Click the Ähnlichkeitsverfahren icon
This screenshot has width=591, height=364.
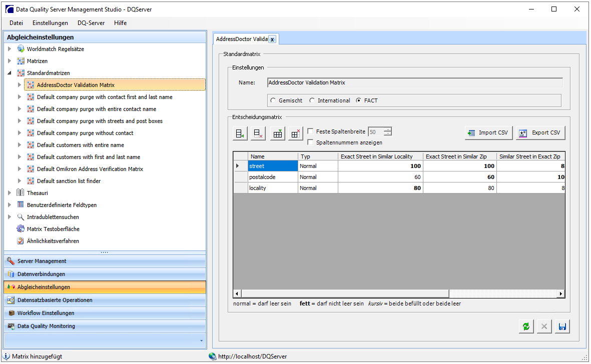(x=21, y=241)
